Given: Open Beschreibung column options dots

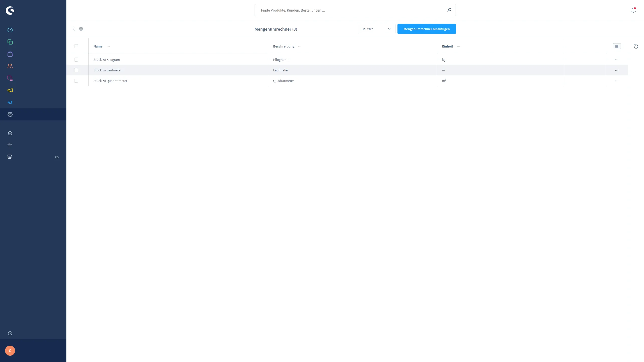Looking at the screenshot, I should (x=300, y=47).
